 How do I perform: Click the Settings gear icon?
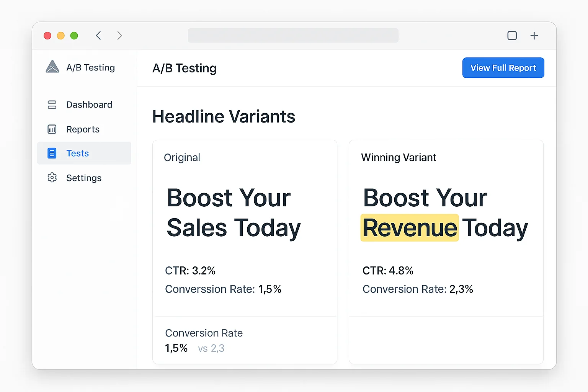coord(52,178)
